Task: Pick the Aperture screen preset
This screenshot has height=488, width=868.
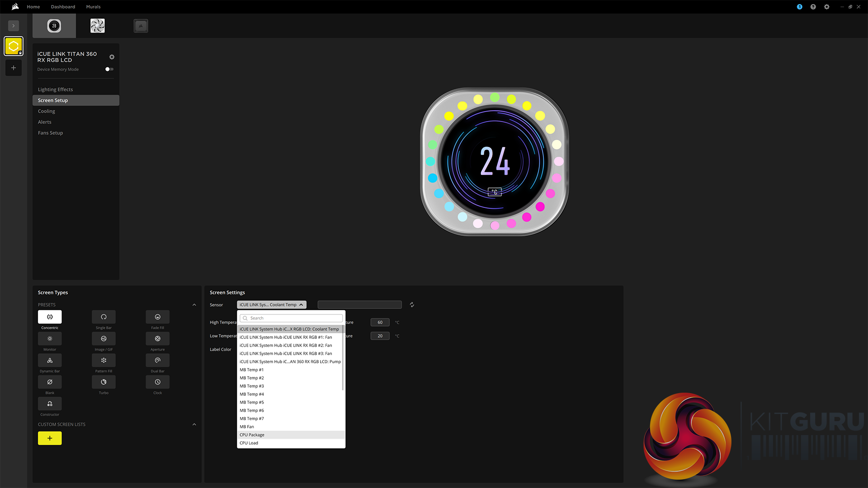Action: 157,338
